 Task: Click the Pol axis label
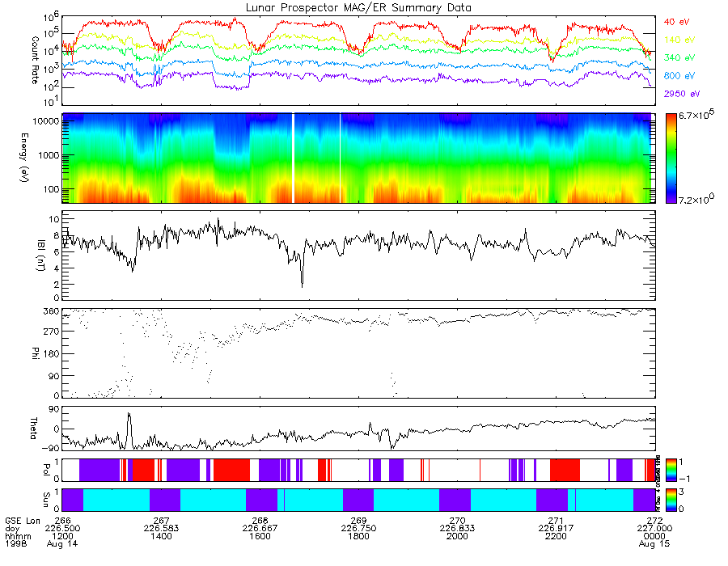46,471
